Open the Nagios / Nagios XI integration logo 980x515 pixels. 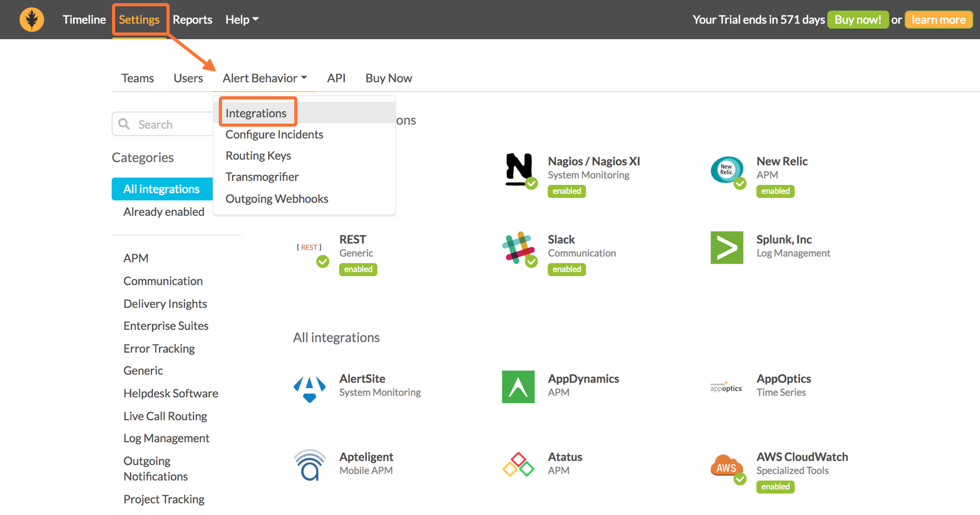tap(519, 170)
